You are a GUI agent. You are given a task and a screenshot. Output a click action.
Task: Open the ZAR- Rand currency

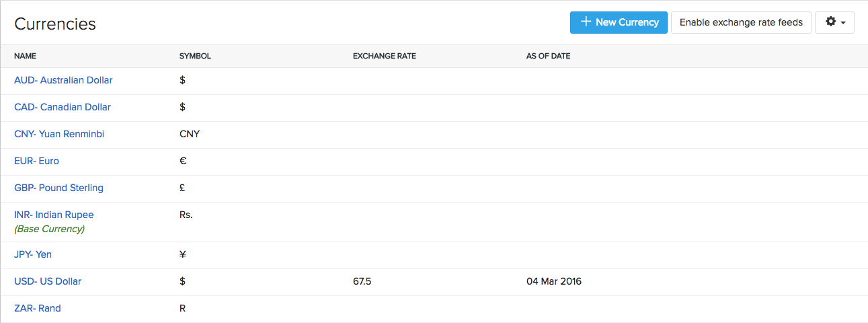(x=38, y=308)
